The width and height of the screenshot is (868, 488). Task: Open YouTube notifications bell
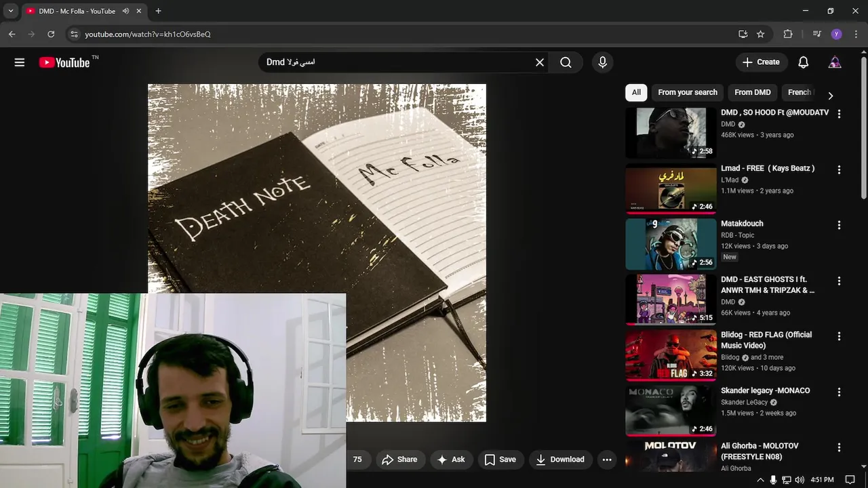tap(804, 62)
